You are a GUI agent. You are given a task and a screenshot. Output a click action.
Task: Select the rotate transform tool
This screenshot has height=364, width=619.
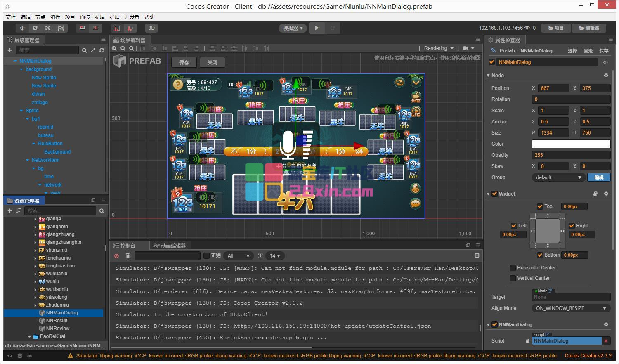pos(35,28)
